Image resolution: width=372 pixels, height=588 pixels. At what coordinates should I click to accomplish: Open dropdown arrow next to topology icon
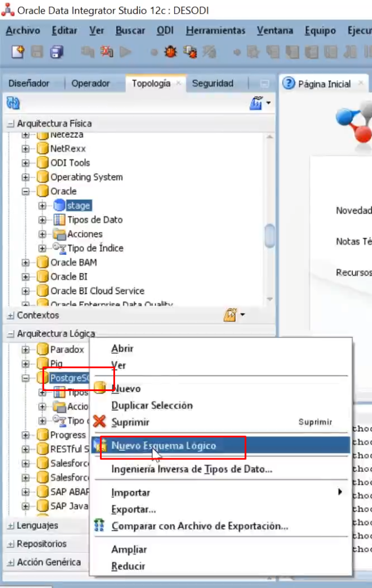tap(269, 103)
